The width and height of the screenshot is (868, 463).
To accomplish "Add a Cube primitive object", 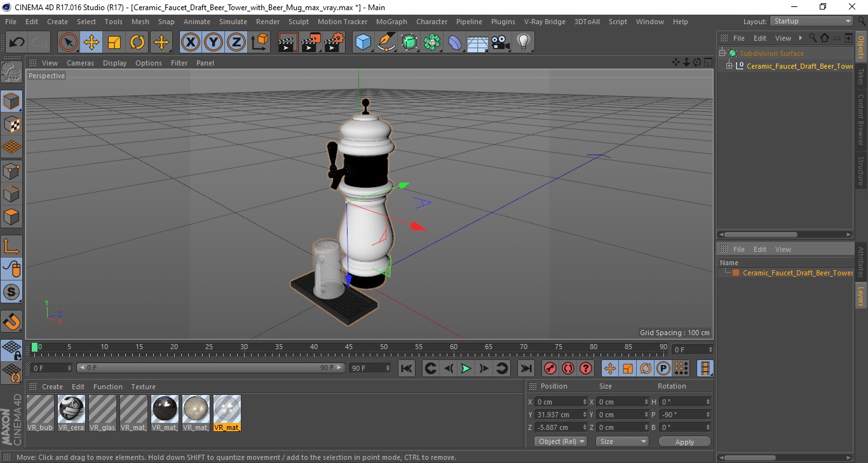I will tap(363, 43).
